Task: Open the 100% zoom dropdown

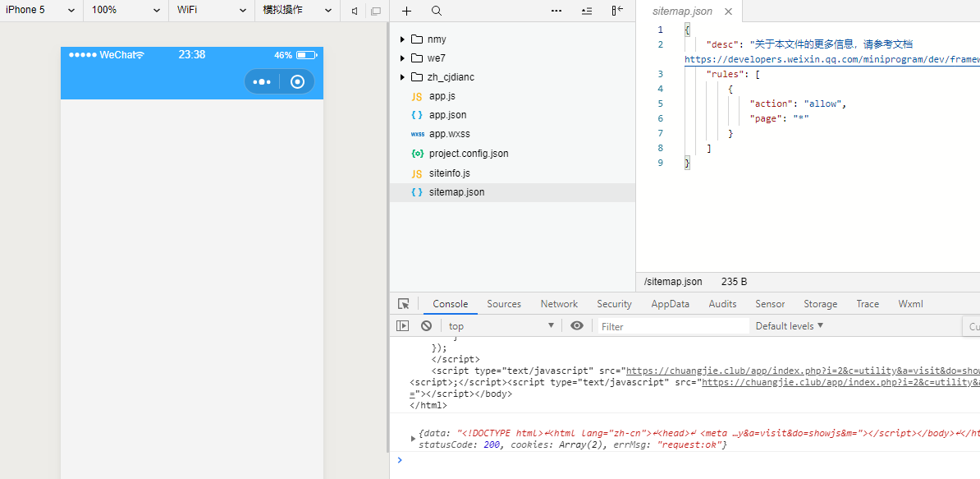Action: 126,11
